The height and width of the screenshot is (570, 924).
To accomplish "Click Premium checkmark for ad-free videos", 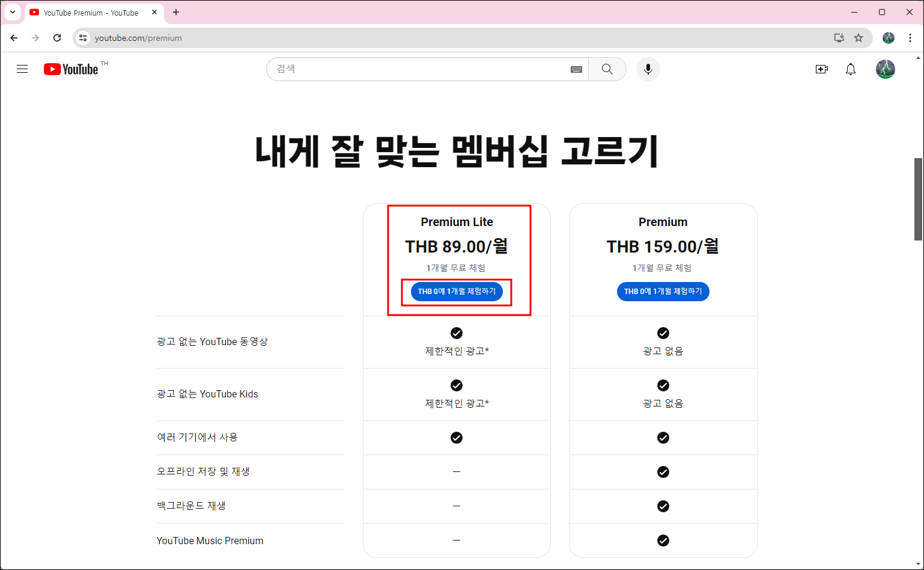I will tap(663, 333).
